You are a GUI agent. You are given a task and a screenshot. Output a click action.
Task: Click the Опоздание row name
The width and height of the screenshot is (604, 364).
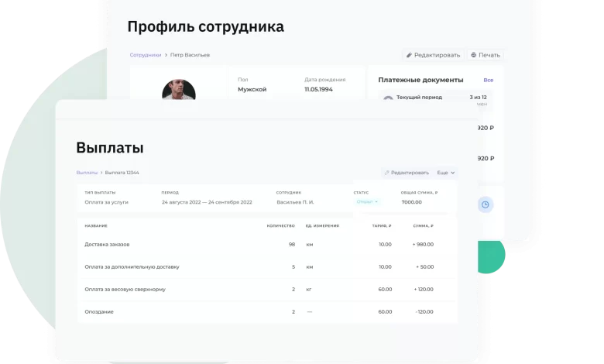tap(99, 311)
